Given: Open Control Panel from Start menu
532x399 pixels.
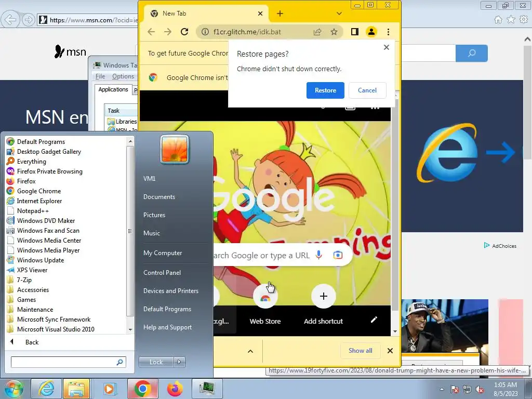Looking at the screenshot, I should 162,272.
